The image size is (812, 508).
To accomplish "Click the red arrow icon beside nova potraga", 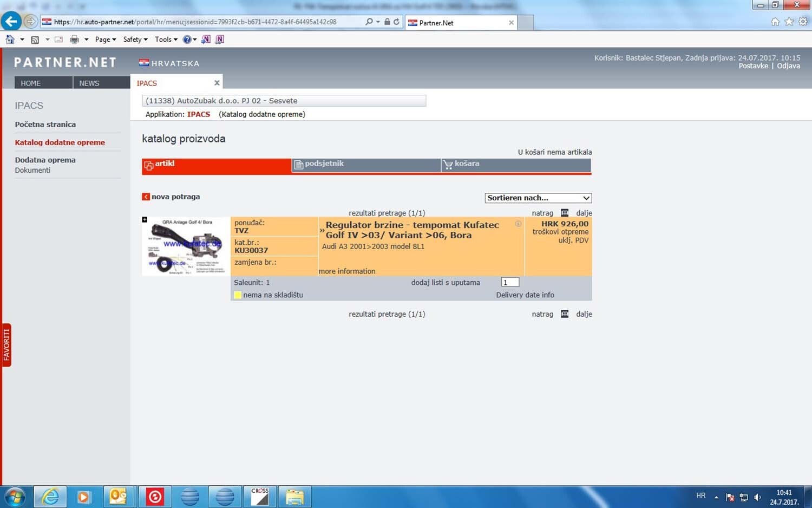I will (146, 197).
